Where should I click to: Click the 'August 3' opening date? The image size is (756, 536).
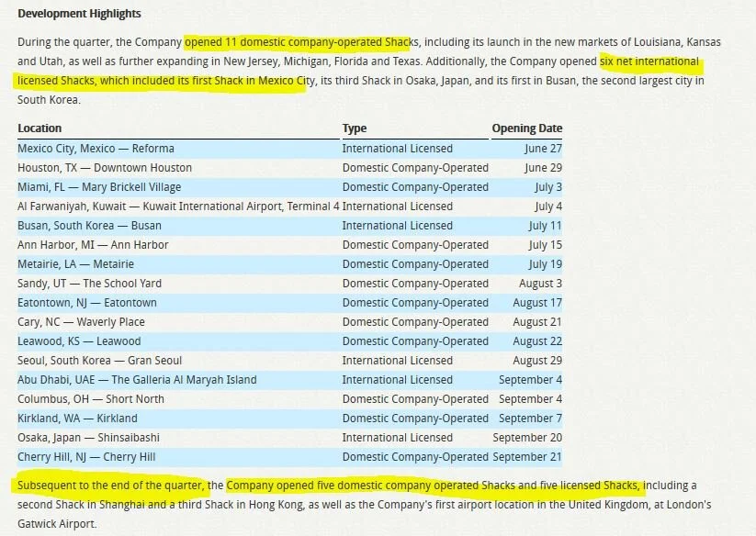pyautogui.click(x=540, y=284)
